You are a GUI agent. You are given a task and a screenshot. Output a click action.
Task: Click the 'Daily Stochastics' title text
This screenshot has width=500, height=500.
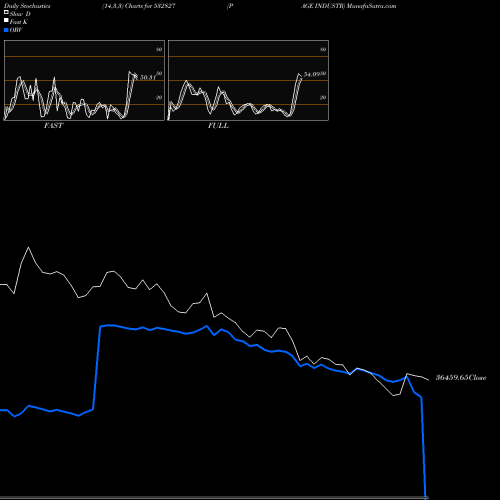pos(27,6)
